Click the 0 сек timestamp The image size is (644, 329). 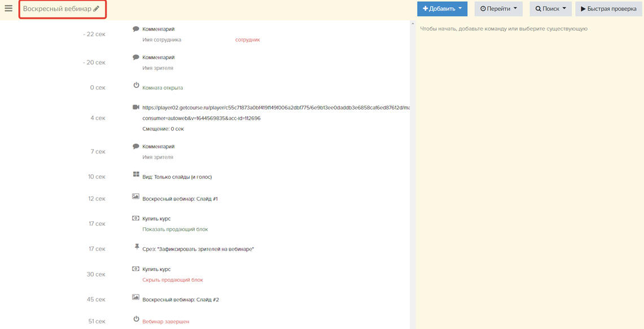tap(98, 87)
